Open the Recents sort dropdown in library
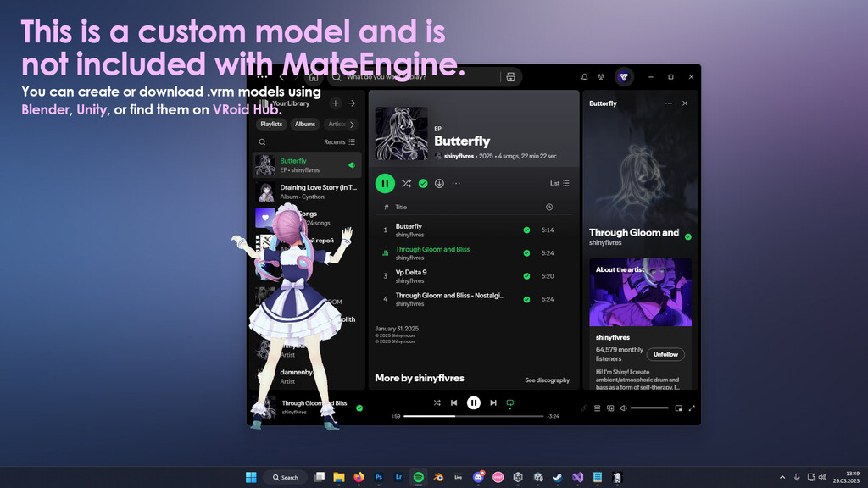The height and width of the screenshot is (488, 868). pyautogui.click(x=339, y=142)
